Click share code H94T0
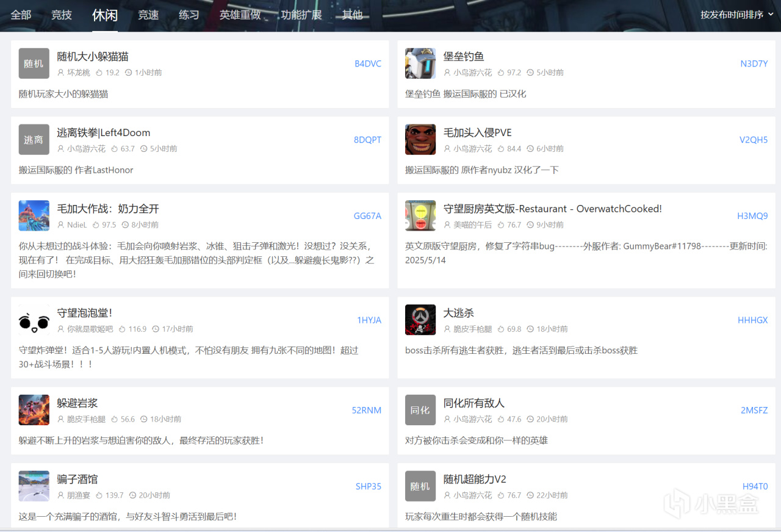 pyautogui.click(x=755, y=486)
